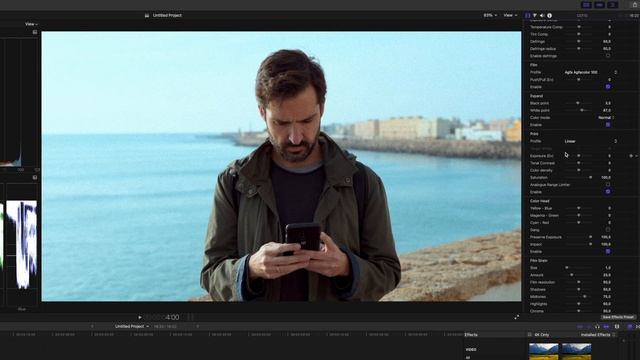Open the Audio inspector speaker icon
The width and height of the screenshot is (640, 360).
point(542,16)
